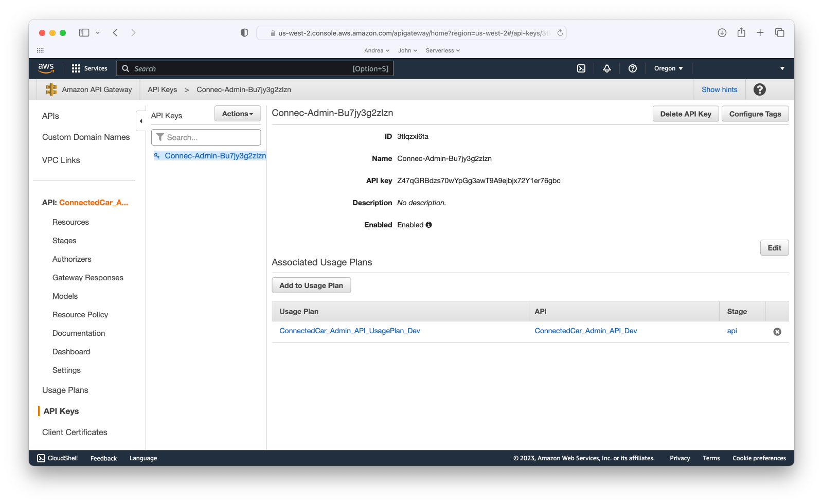Click the Edit button
Screen dimensions: 823x504
pyautogui.click(x=774, y=247)
